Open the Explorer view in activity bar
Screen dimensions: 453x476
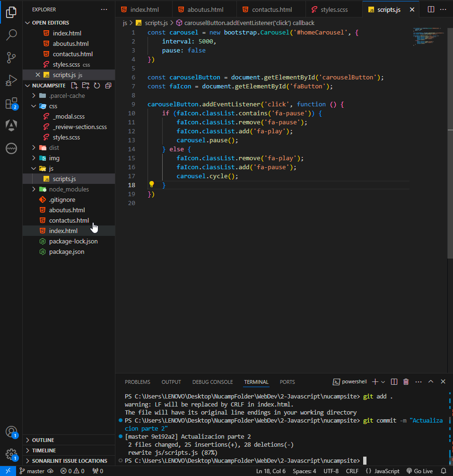click(11, 12)
